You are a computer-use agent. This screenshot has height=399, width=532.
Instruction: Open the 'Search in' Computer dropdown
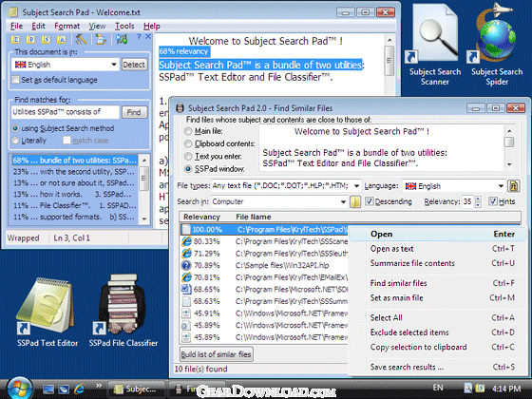pyautogui.click(x=343, y=201)
